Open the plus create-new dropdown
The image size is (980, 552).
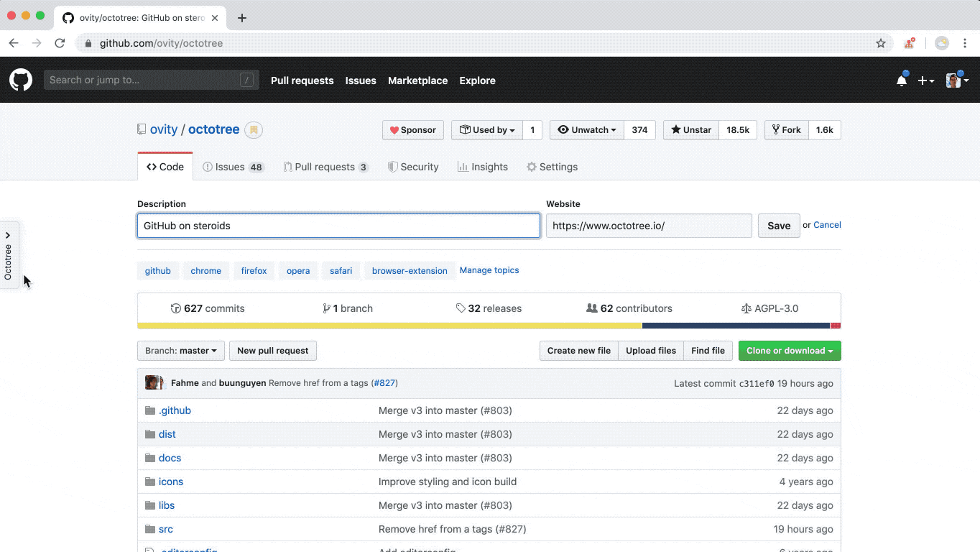(x=926, y=80)
